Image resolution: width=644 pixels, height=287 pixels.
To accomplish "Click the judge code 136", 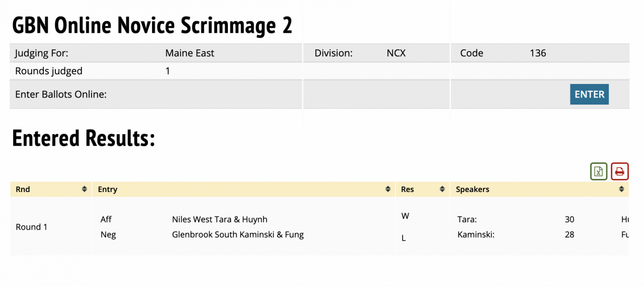I will point(537,53).
